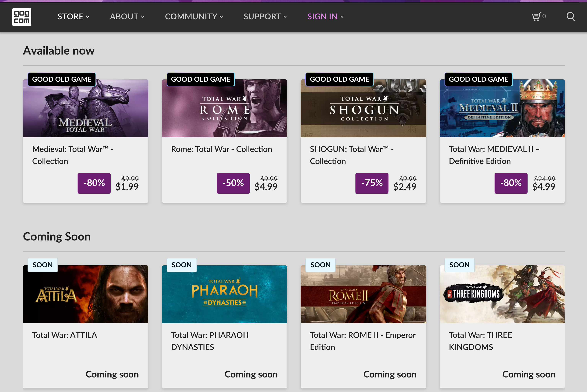
Task: Open the COMMUNITY menu
Action: pyautogui.click(x=194, y=16)
